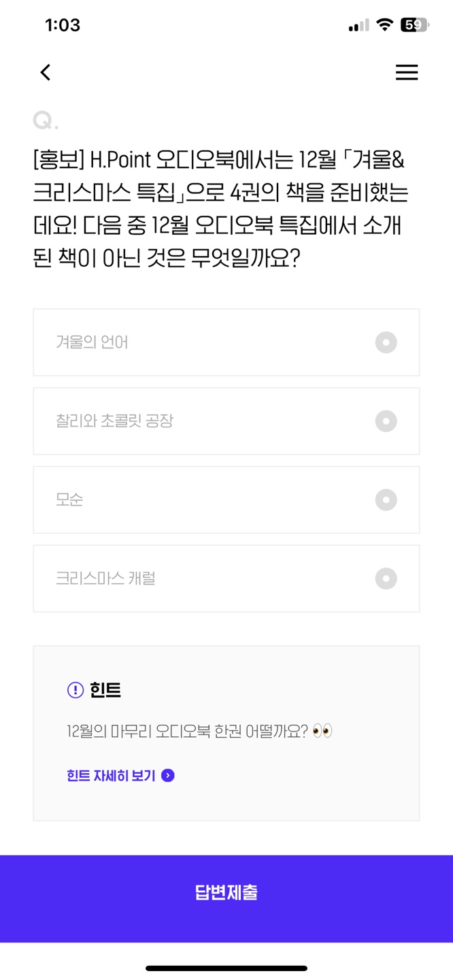This screenshot has height=980, width=453.
Task: Open the hamburger menu
Action: click(407, 72)
